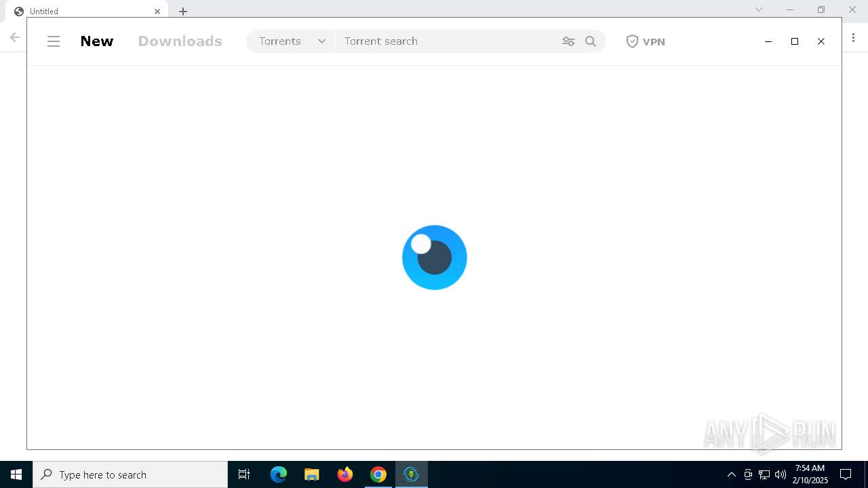The image size is (868, 488).
Task: Click the blue eye logo in center
Action: click(435, 258)
